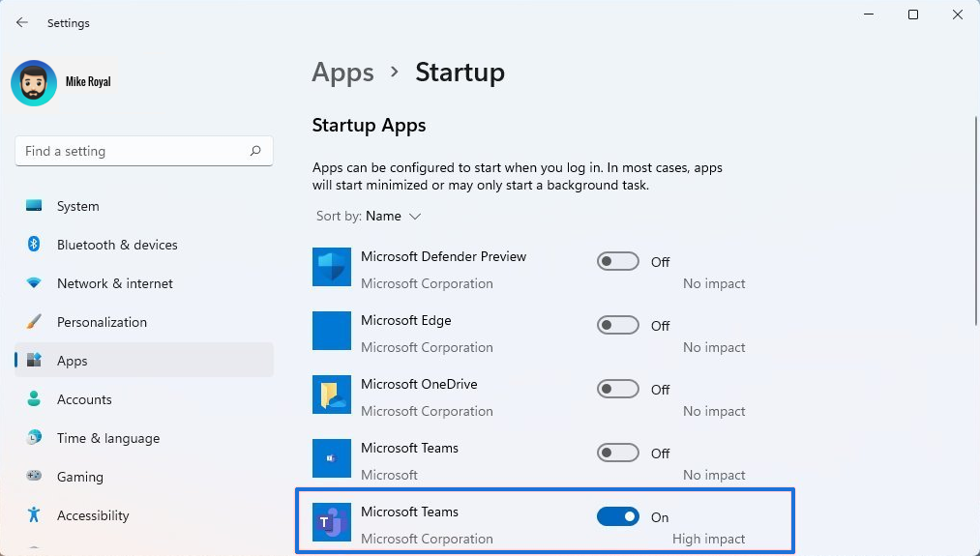Click the Network wifi icon

(34, 283)
